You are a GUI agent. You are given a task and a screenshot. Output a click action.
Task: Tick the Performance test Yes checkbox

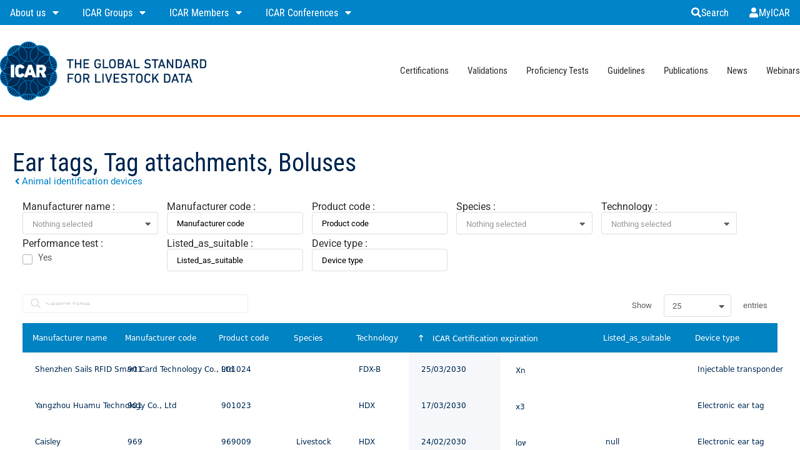(x=28, y=259)
